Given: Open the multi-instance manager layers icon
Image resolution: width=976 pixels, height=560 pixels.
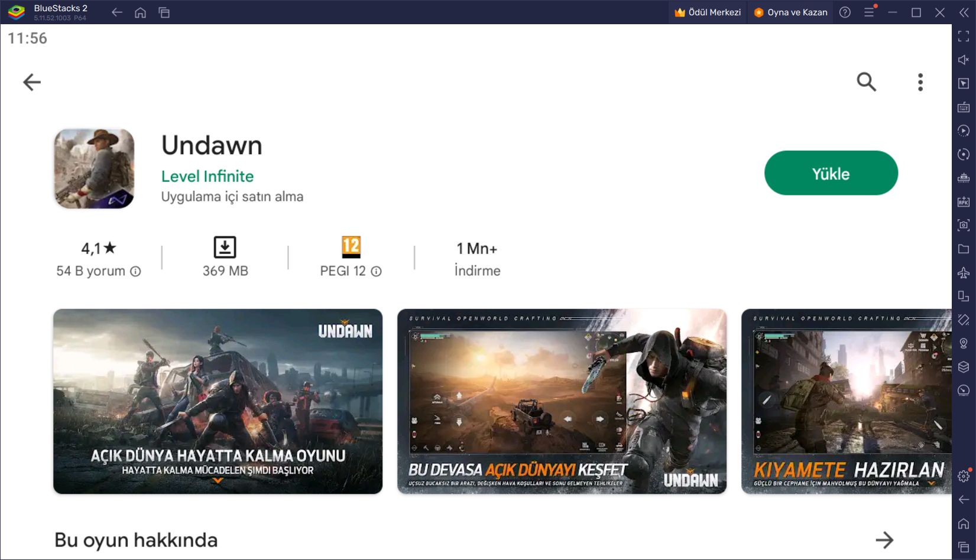Looking at the screenshot, I should (x=964, y=367).
